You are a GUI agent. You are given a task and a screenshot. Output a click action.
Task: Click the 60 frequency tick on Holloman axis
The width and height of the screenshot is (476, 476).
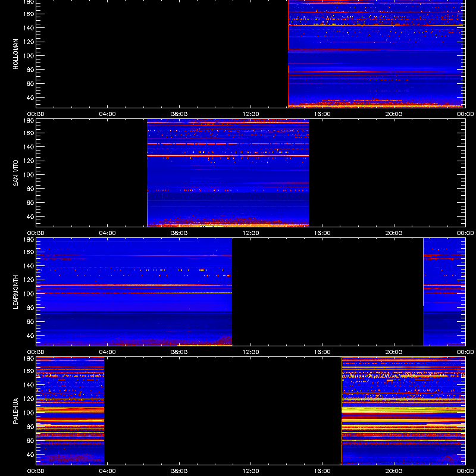31,84
